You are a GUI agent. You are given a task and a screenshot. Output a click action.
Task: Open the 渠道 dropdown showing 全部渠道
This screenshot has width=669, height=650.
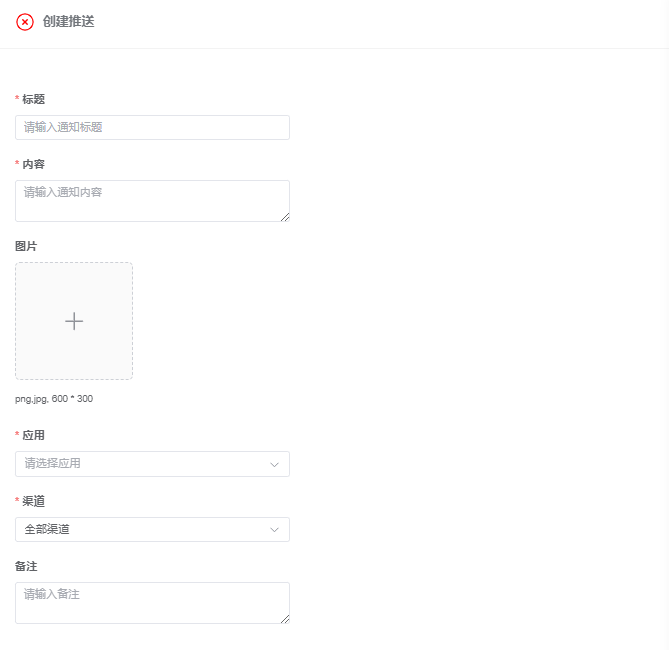152,529
